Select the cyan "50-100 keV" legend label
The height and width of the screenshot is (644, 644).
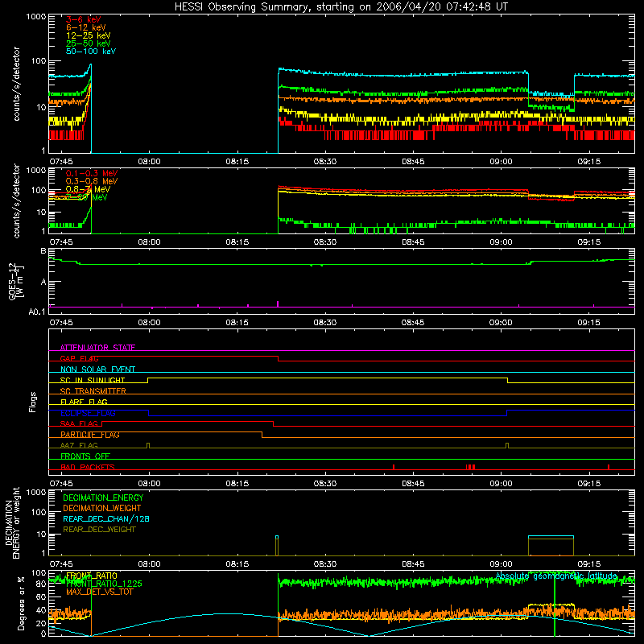click(x=91, y=52)
